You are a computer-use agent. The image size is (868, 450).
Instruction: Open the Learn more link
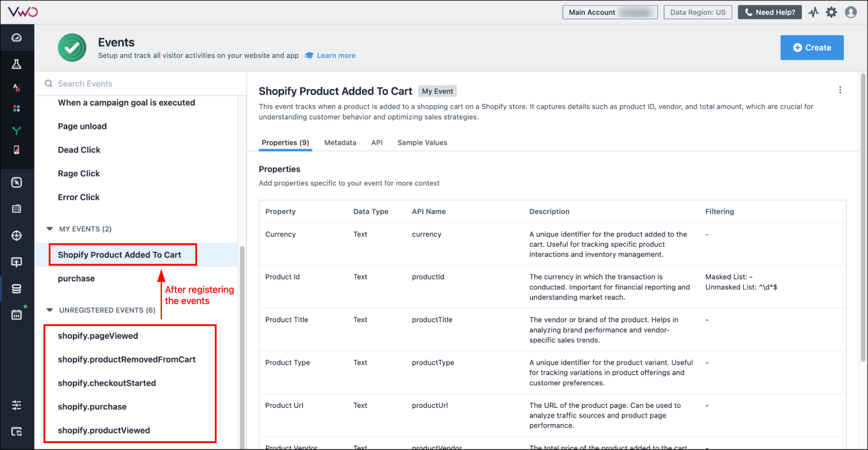[336, 56]
